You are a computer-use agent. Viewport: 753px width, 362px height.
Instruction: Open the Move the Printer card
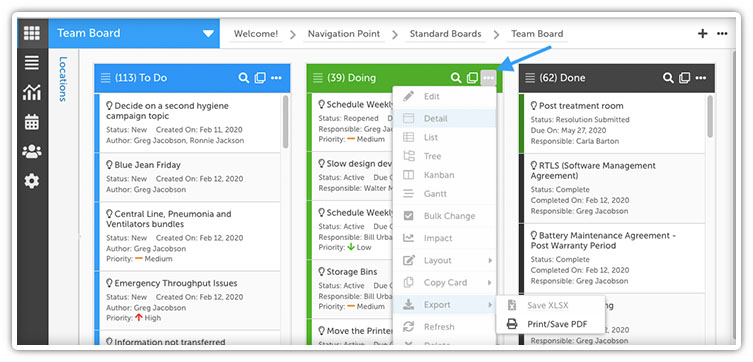pos(350,332)
